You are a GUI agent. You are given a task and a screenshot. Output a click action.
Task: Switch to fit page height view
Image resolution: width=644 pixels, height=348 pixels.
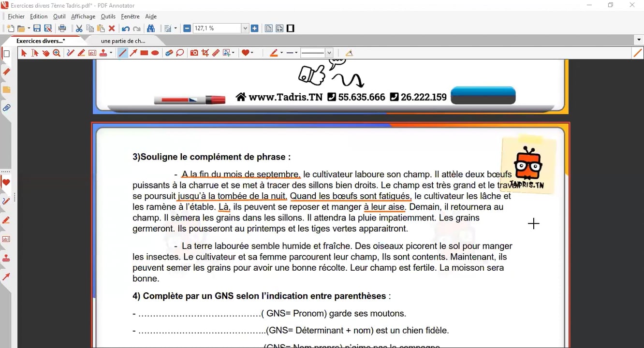[269, 29]
